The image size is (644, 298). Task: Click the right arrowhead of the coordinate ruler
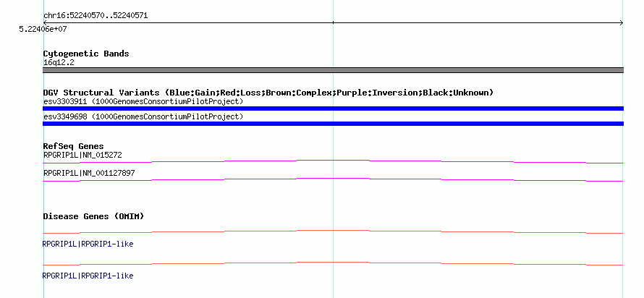coord(622,22)
